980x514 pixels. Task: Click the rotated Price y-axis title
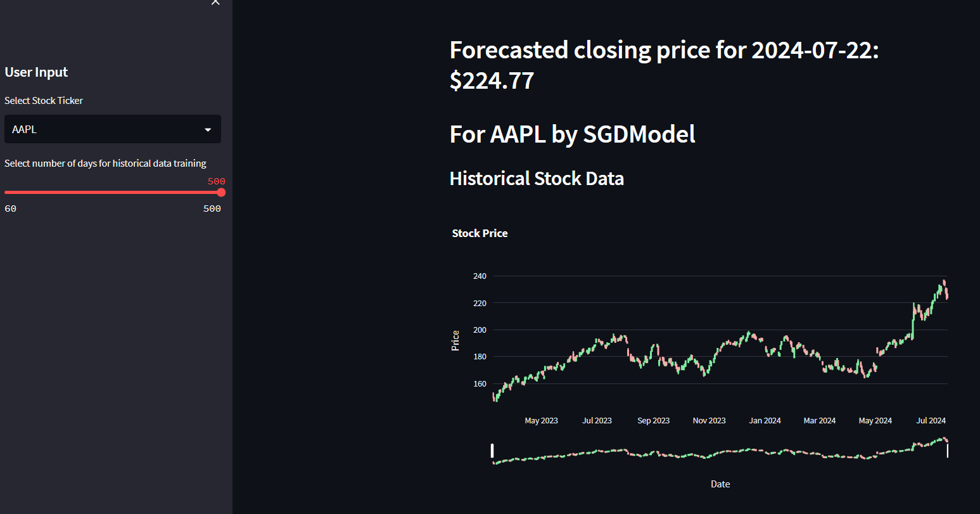tap(455, 341)
